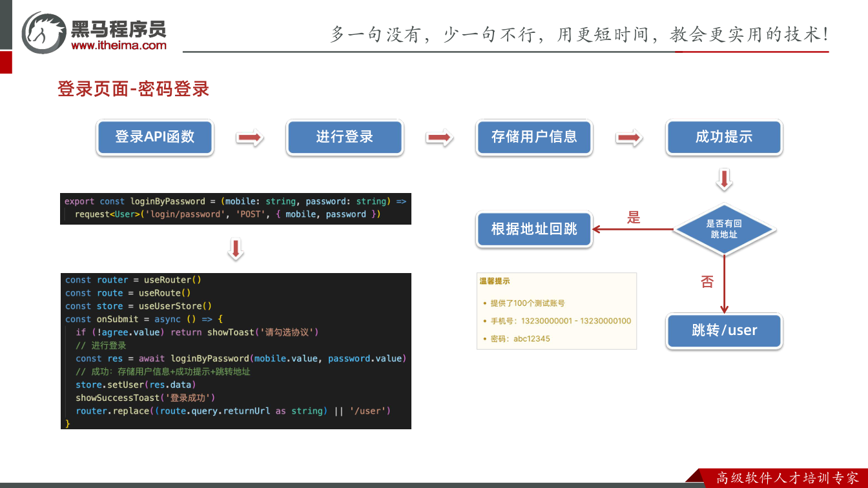Click the 手机号 range bullet line
868x488 pixels.
(x=561, y=321)
